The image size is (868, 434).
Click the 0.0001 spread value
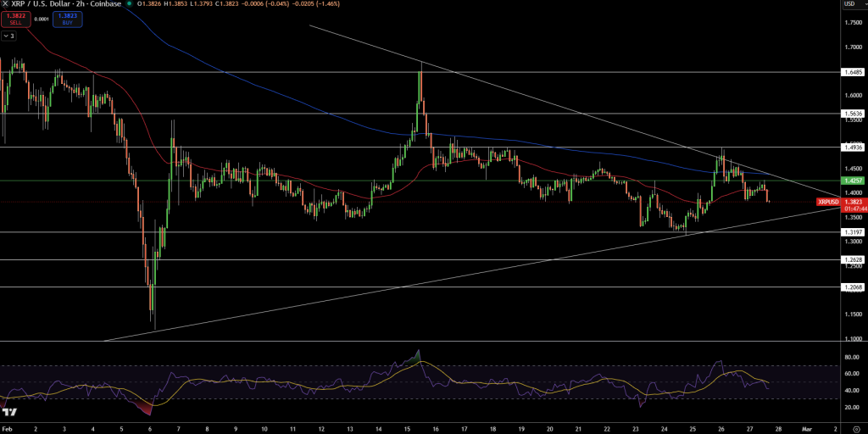click(42, 19)
